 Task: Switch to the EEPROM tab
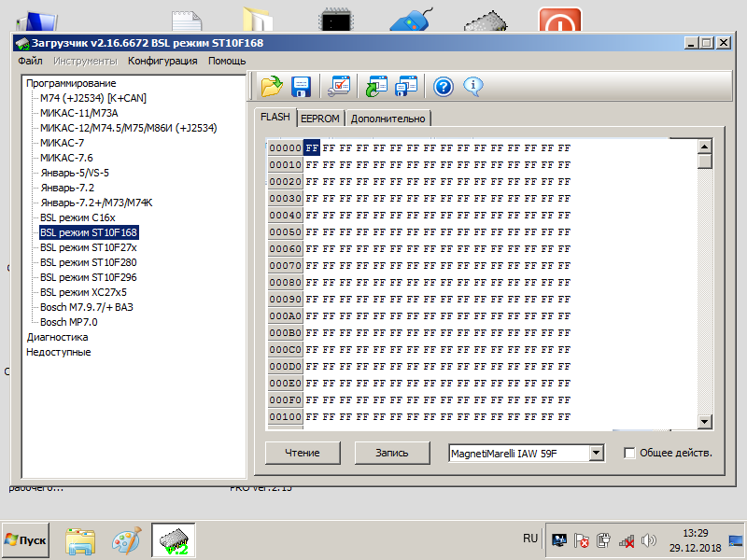click(x=320, y=119)
